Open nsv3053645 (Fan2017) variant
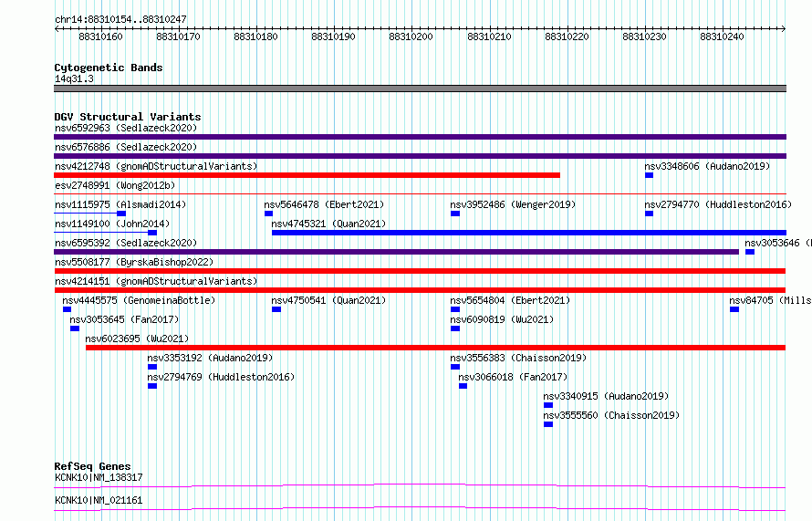This screenshot has height=521, width=812. coord(124,319)
